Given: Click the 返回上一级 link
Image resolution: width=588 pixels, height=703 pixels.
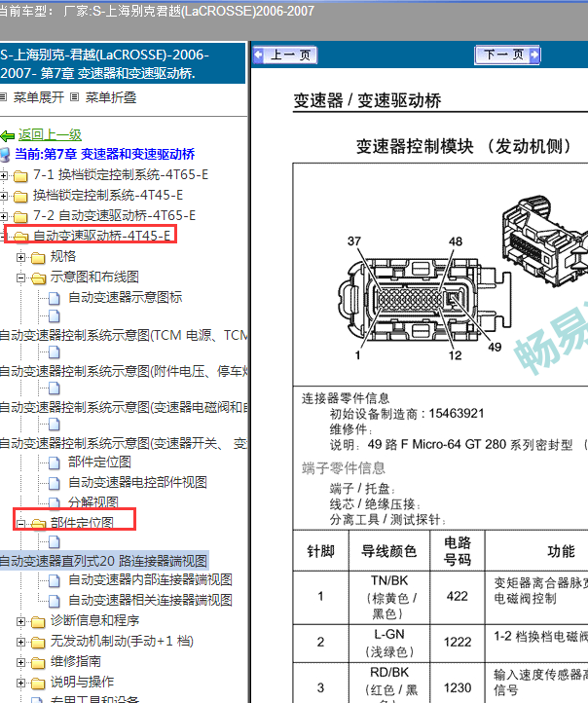Looking at the screenshot, I should pos(50,134).
